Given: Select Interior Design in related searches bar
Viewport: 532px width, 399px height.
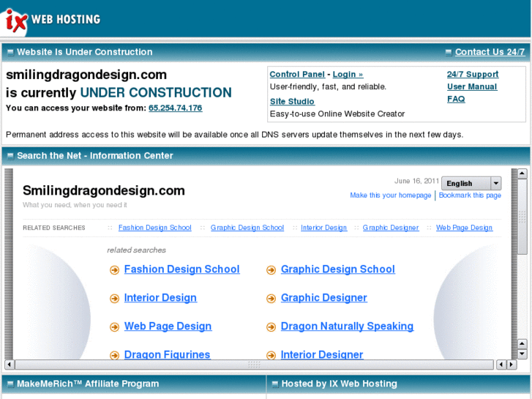Looking at the screenshot, I should 323,228.
